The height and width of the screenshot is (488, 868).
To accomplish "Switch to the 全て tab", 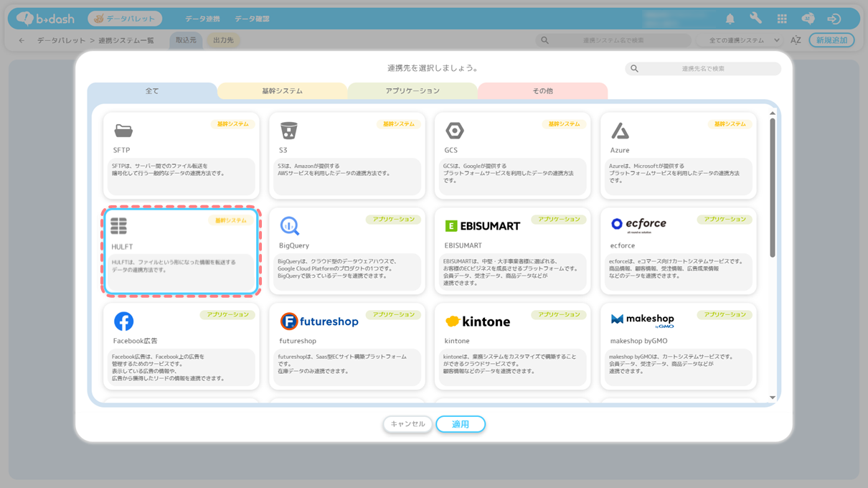I will 152,91.
